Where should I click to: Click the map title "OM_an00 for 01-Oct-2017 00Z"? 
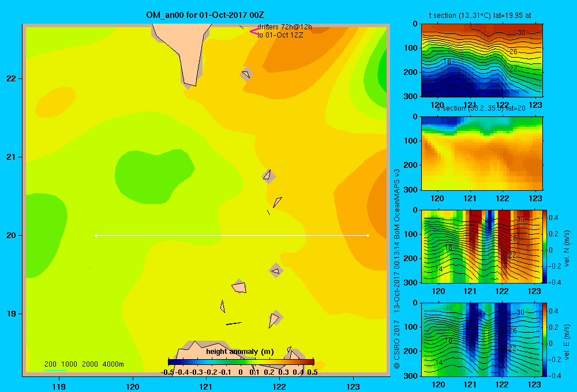click(x=205, y=15)
